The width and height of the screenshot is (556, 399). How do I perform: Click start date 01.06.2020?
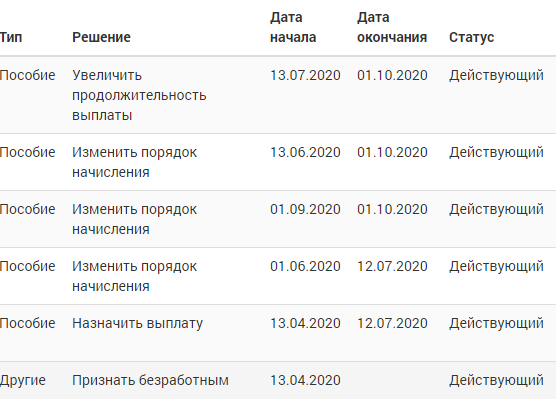tap(305, 266)
